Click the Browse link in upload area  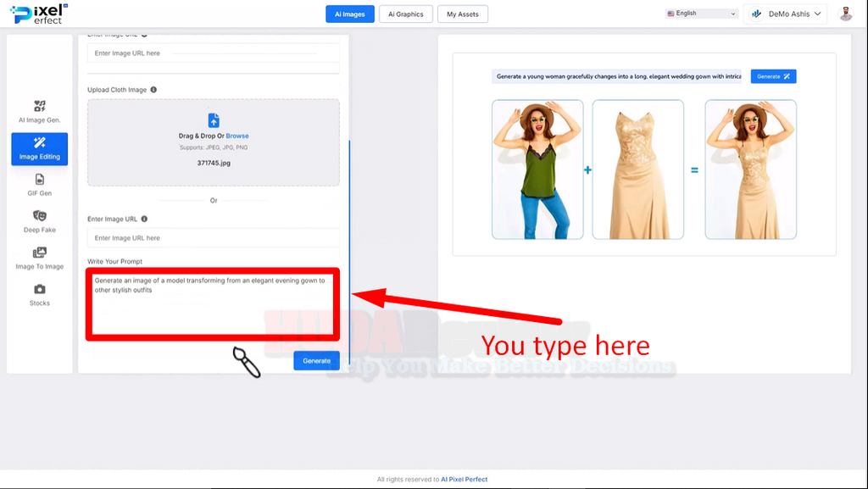coord(237,136)
